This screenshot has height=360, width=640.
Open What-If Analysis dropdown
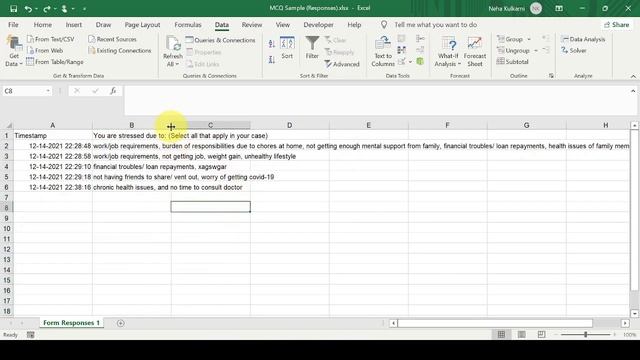448,51
